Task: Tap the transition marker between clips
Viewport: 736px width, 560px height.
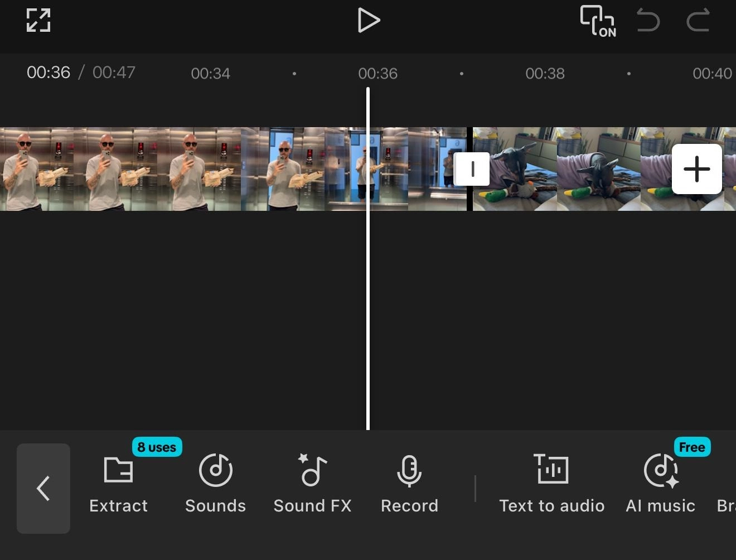Action: coord(472,169)
